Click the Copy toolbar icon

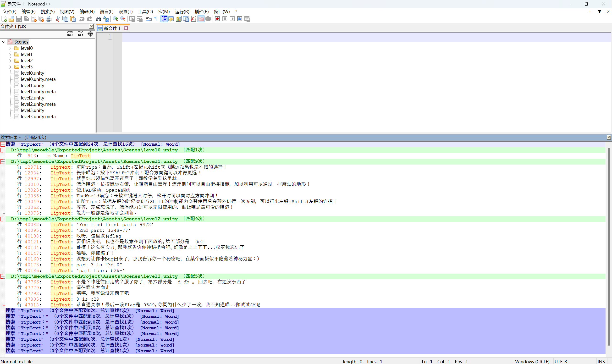[65, 19]
